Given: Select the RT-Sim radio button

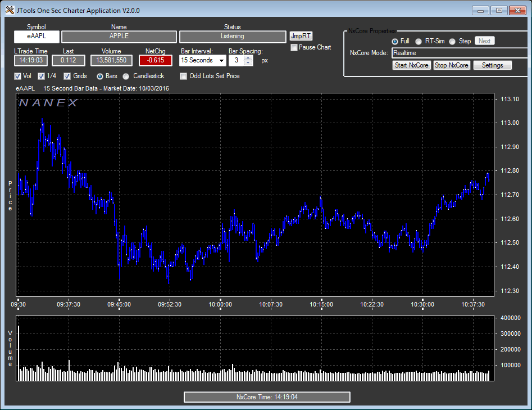Looking at the screenshot, I should [419, 42].
